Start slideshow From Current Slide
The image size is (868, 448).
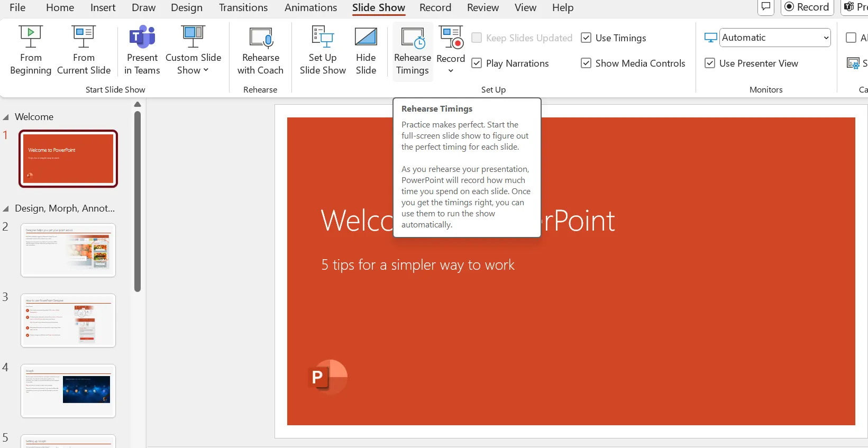point(84,51)
